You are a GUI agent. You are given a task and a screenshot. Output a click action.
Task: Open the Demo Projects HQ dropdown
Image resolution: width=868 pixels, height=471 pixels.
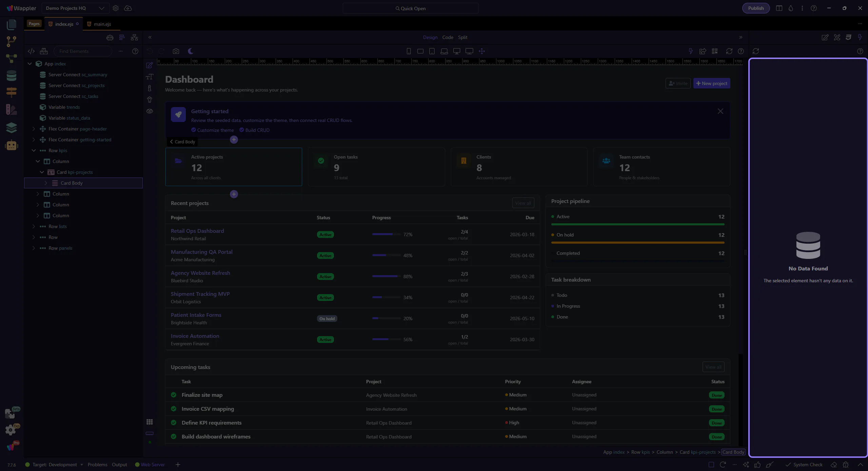(75, 8)
